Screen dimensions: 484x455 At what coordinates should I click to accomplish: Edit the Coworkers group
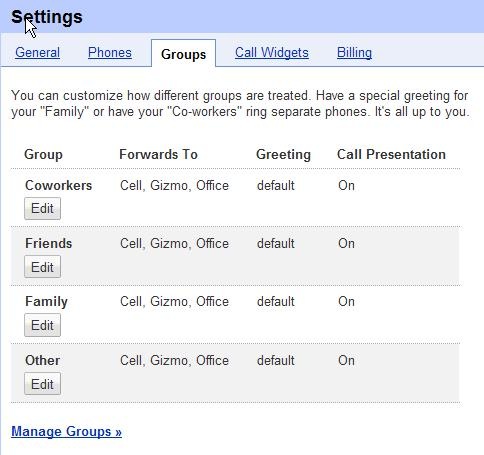pyautogui.click(x=42, y=209)
